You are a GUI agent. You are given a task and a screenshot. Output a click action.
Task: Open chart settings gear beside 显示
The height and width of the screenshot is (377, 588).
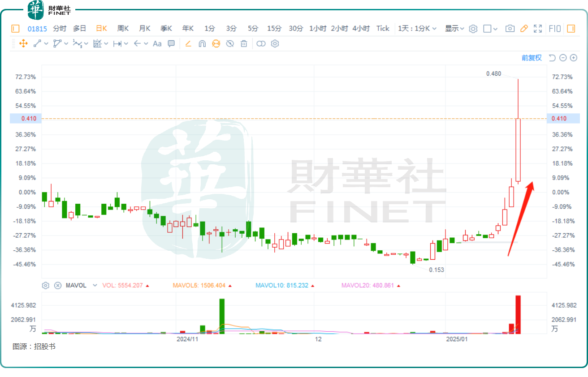(473, 29)
